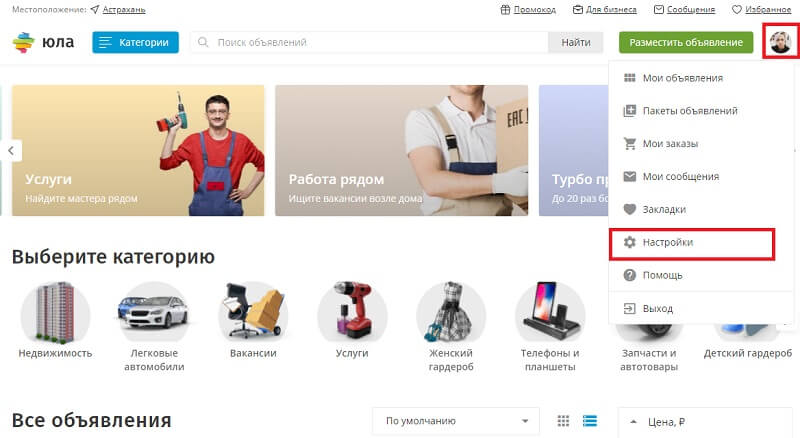
Task: Switch to list view layout
Action: click(x=590, y=421)
